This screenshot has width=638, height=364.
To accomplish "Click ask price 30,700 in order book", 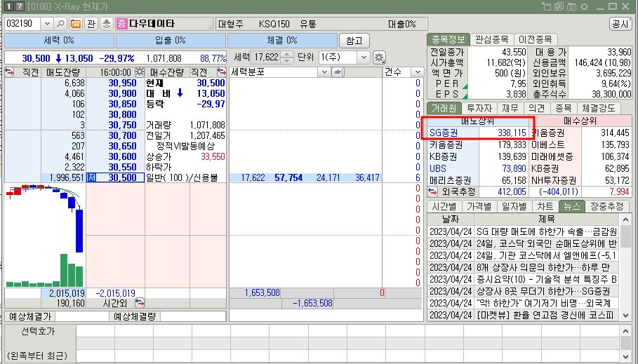I will (x=122, y=135).
